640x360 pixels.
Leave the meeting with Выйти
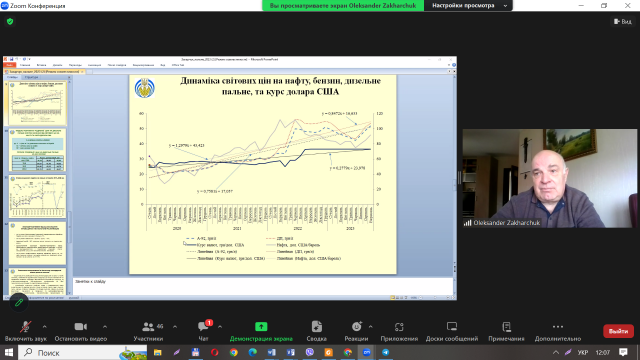click(618, 331)
